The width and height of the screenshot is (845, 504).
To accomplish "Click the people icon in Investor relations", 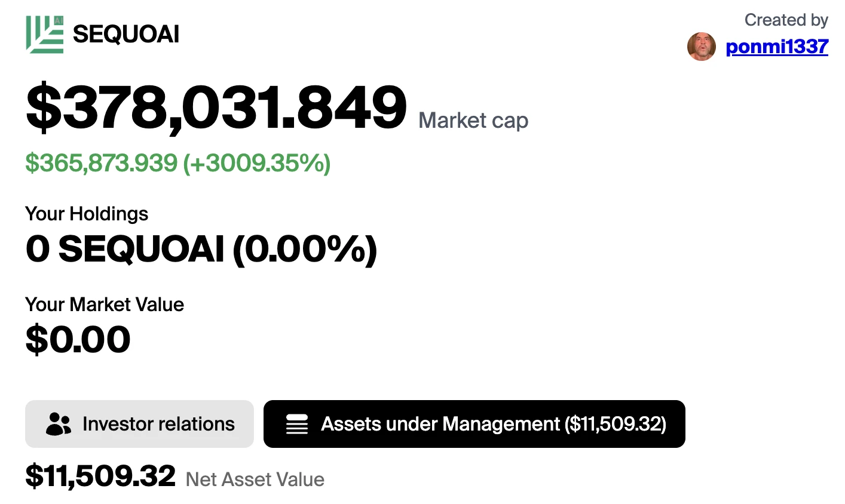I will 58,424.
